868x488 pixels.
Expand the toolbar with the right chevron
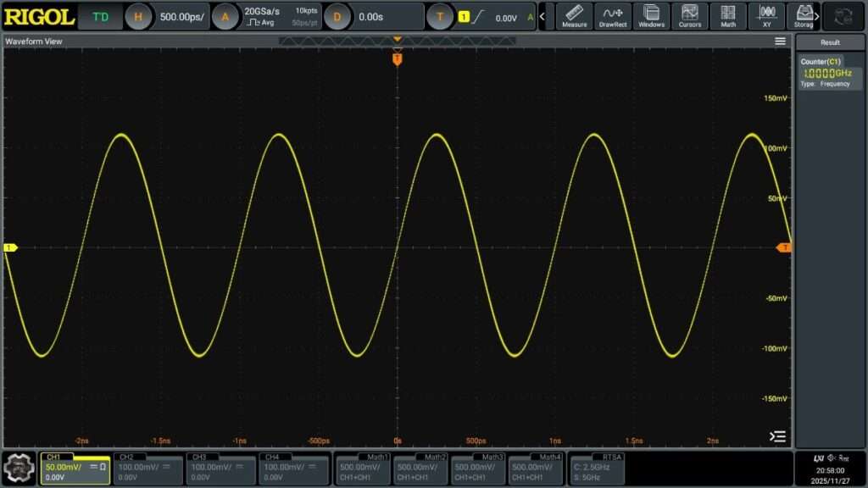817,16
